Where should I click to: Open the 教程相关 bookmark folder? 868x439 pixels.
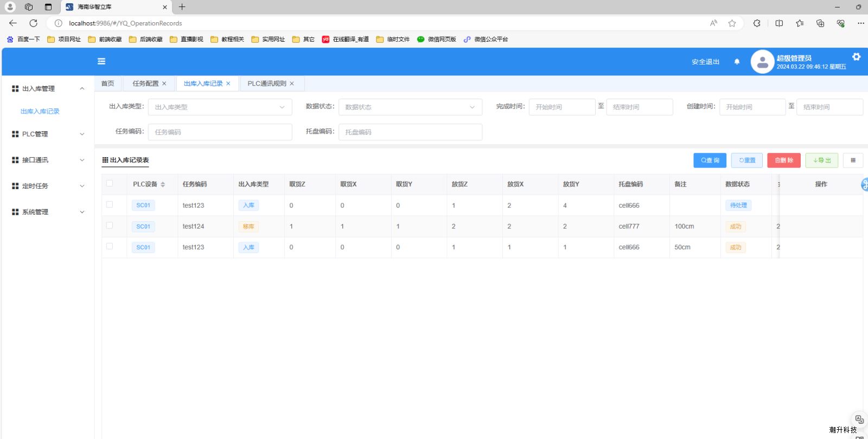[x=227, y=39]
